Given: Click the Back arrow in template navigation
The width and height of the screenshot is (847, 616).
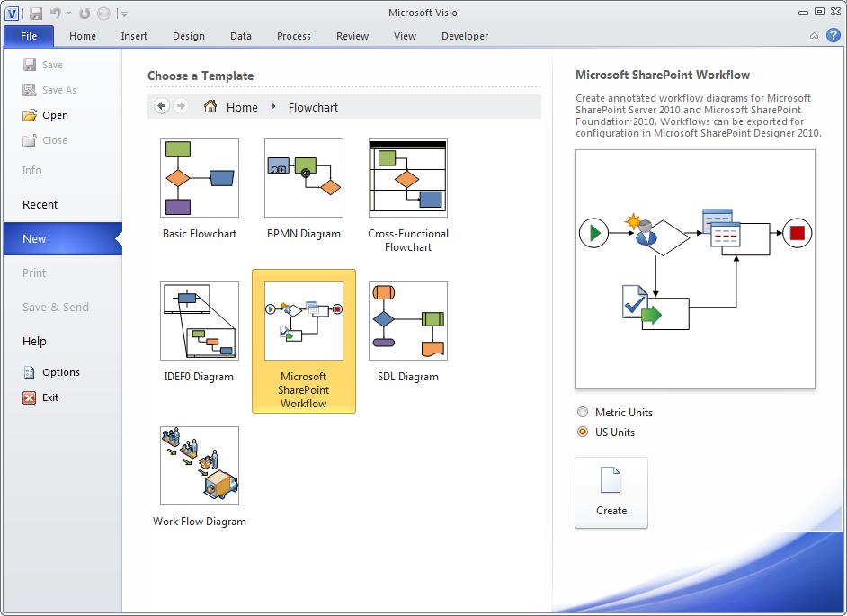Looking at the screenshot, I should pos(162,106).
